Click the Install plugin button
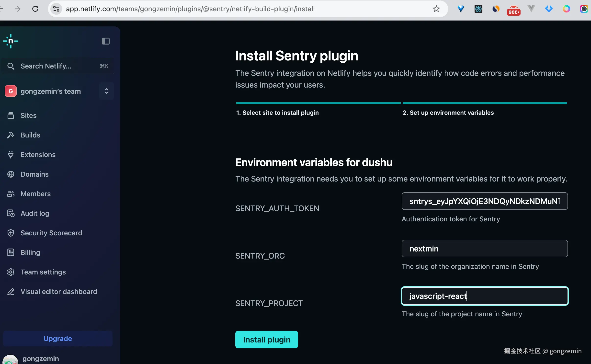The height and width of the screenshot is (364, 591). coord(267,340)
